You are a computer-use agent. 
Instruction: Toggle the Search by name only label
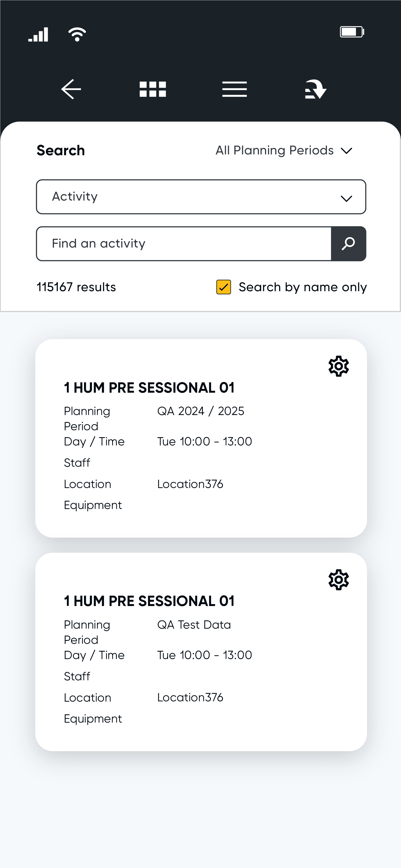click(x=303, y=287)
